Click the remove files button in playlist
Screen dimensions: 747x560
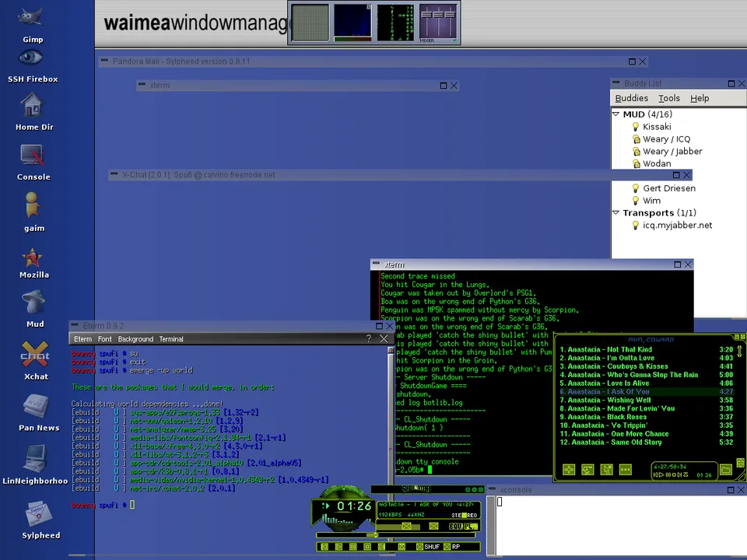coord(587,470)
